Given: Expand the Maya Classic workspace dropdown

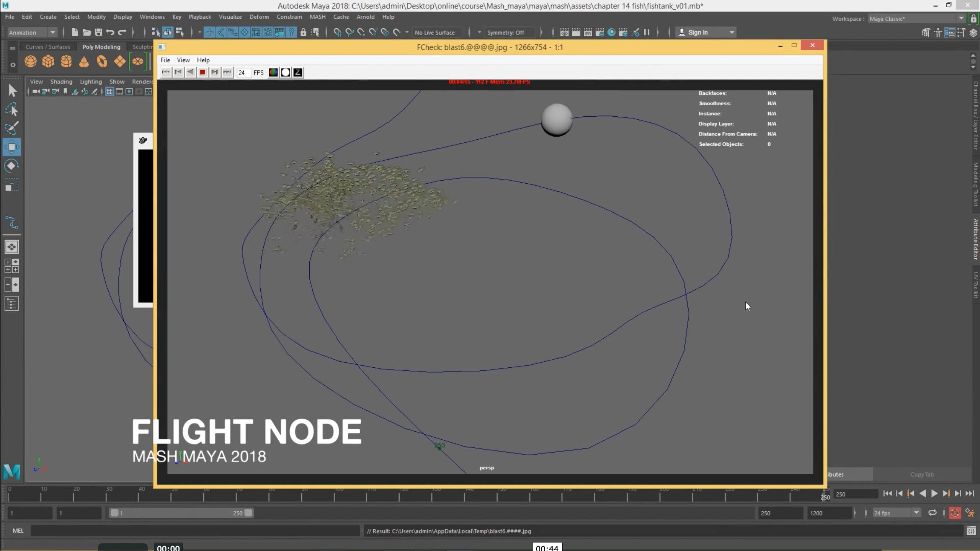Looking at the screenshot, I should tap(961, 19).
